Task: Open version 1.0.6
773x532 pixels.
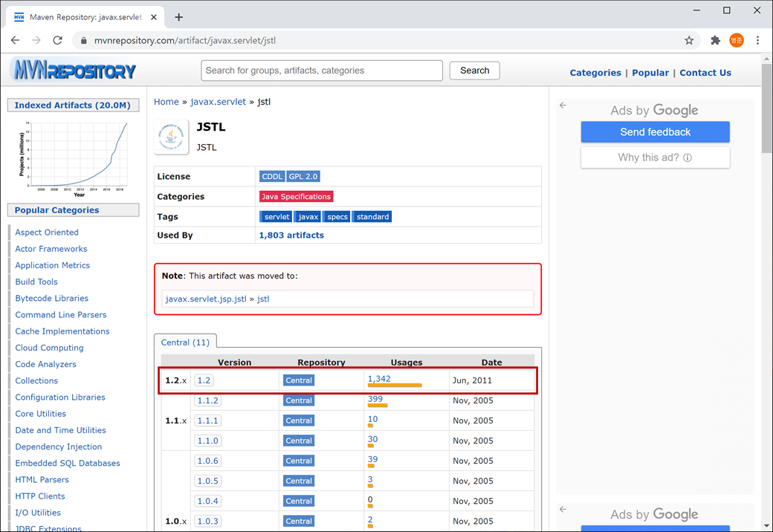Action: pos(207,461)
